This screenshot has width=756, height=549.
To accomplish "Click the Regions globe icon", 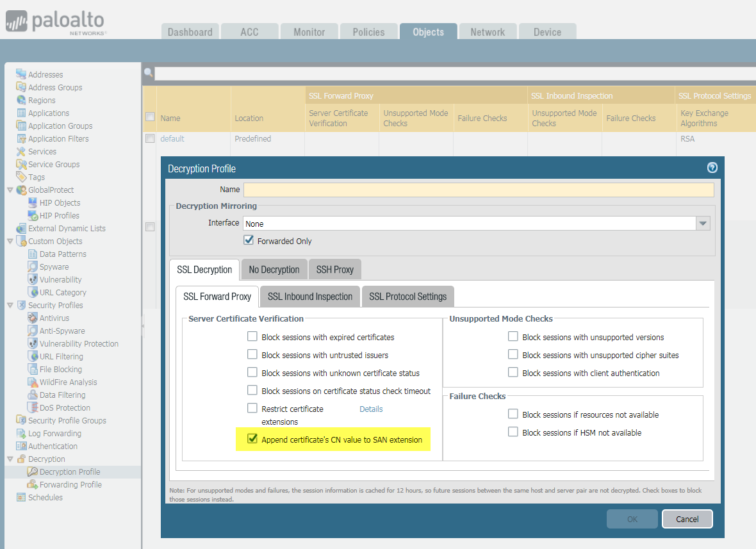I will pyautogui.click(x=21, y=100).
